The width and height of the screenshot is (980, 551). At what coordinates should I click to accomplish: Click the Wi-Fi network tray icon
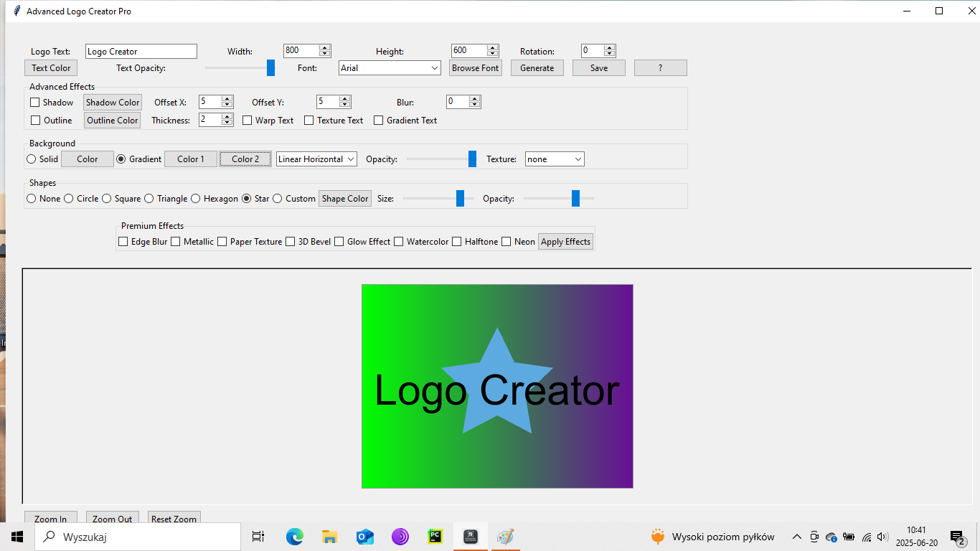point(867,537)
